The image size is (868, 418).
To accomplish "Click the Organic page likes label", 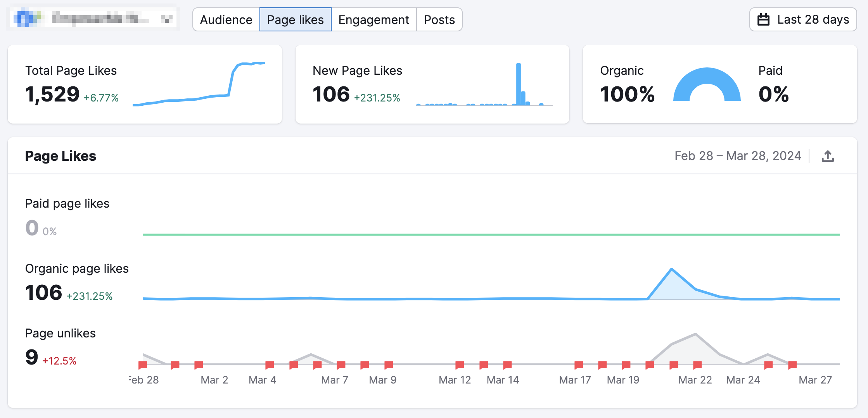I will tap(77, 268).
